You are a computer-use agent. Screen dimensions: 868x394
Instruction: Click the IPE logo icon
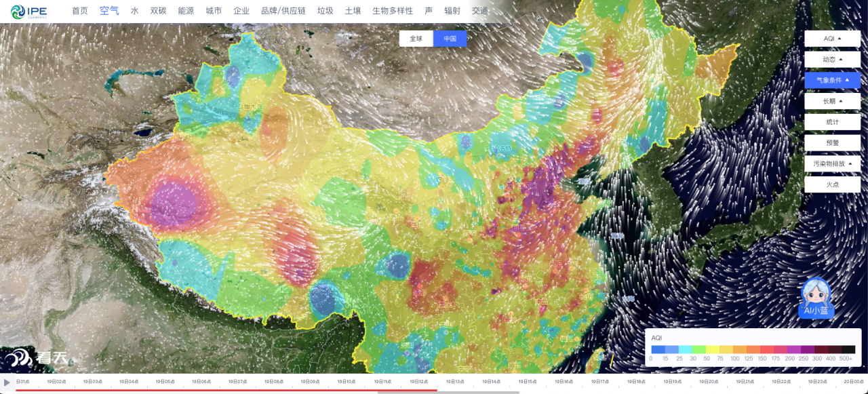click(18, 12)
